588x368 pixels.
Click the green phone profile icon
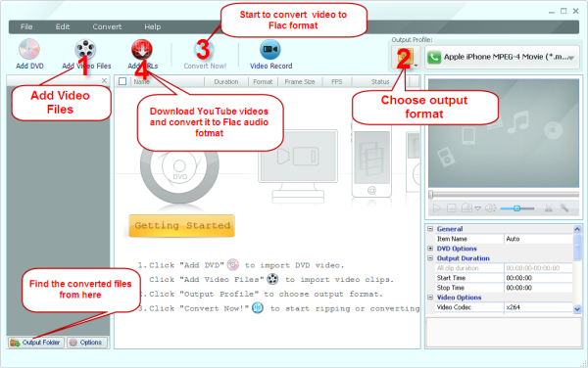(434, 58)
